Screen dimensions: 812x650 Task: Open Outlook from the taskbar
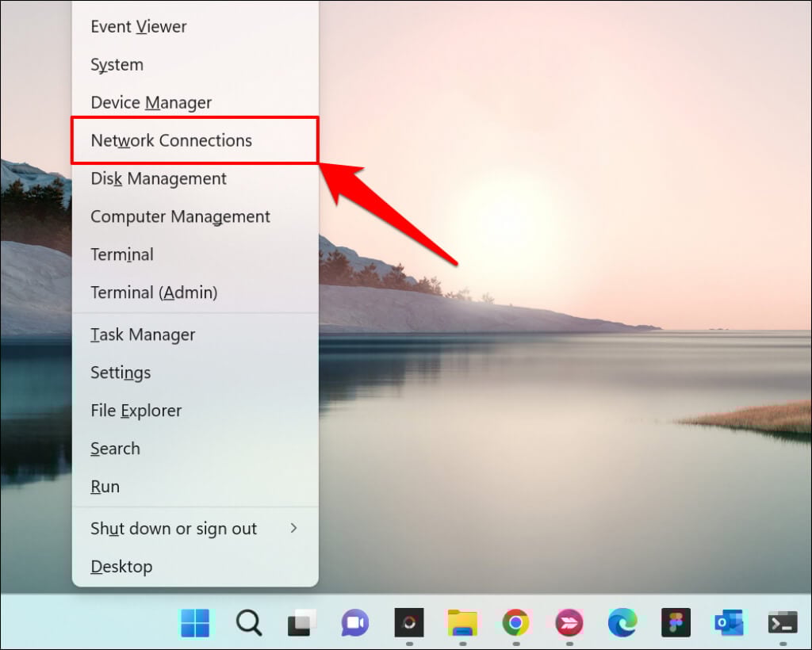tap(730, 622)
